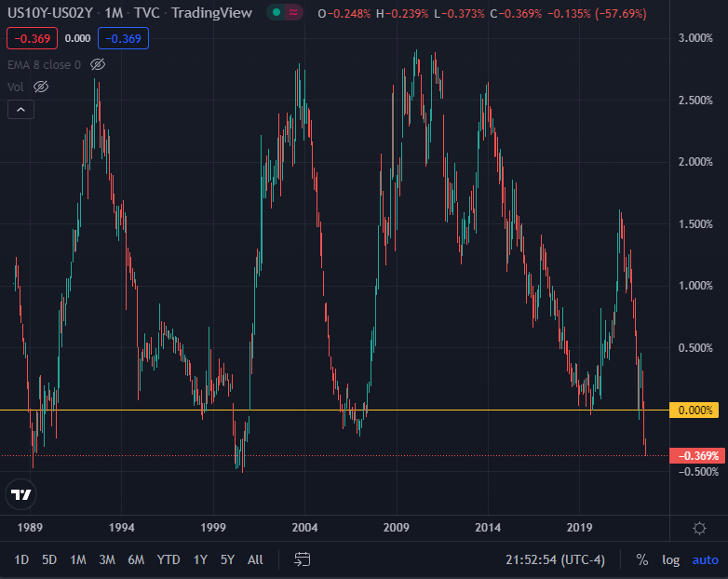The image size is (728, 579).
Task: Open timezone menu at 21:52:54 (UTC-4)
Action: [555, 560]
